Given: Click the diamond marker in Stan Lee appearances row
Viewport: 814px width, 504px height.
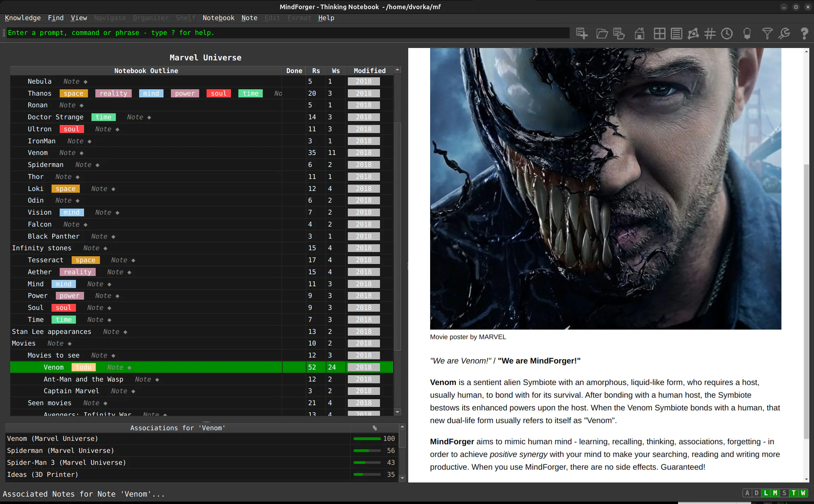Looking at the screenshot, I should pos(125,332).
